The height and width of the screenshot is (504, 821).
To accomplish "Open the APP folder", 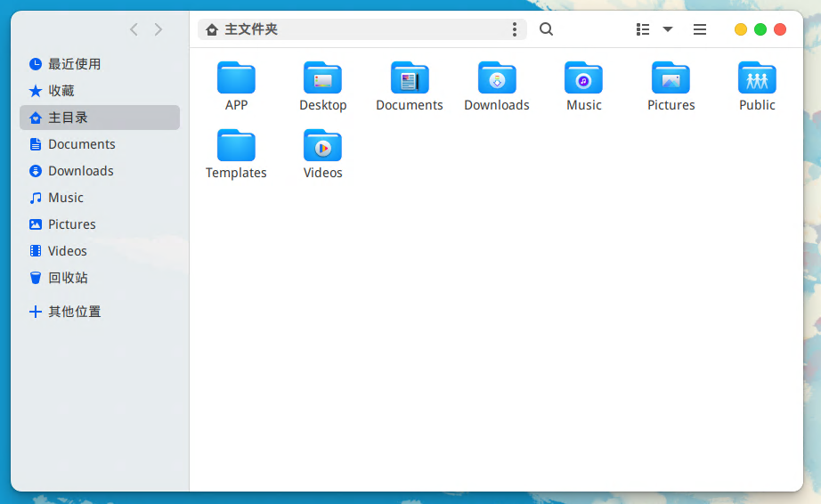I will coord(236,86).
